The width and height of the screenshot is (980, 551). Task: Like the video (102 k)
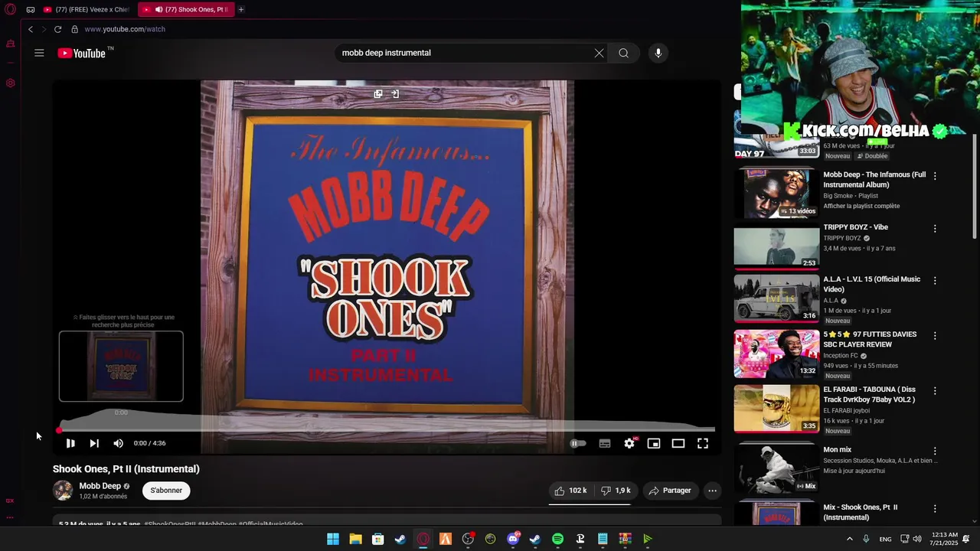click(x=570, y=491)
